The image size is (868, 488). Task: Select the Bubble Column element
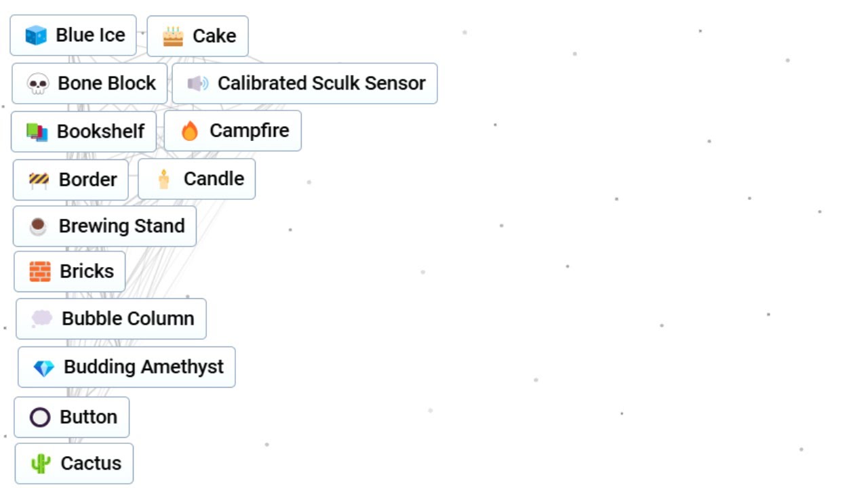point(111,319)
